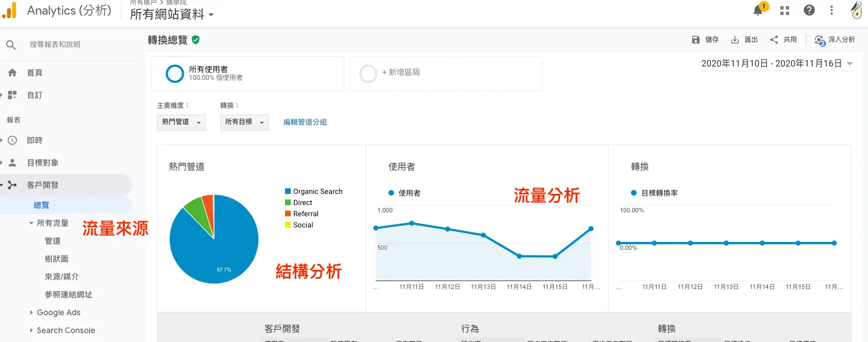Viewport: 868px width, 342px height.
Task: Click the 轉換總覽 report title
Action: pos(168,40)
